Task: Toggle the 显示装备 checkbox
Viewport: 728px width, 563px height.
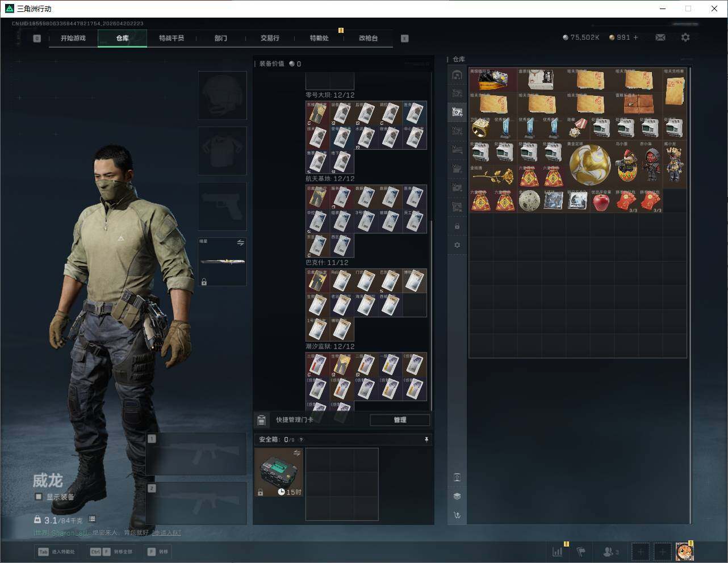Action: [x=39, y=497]
